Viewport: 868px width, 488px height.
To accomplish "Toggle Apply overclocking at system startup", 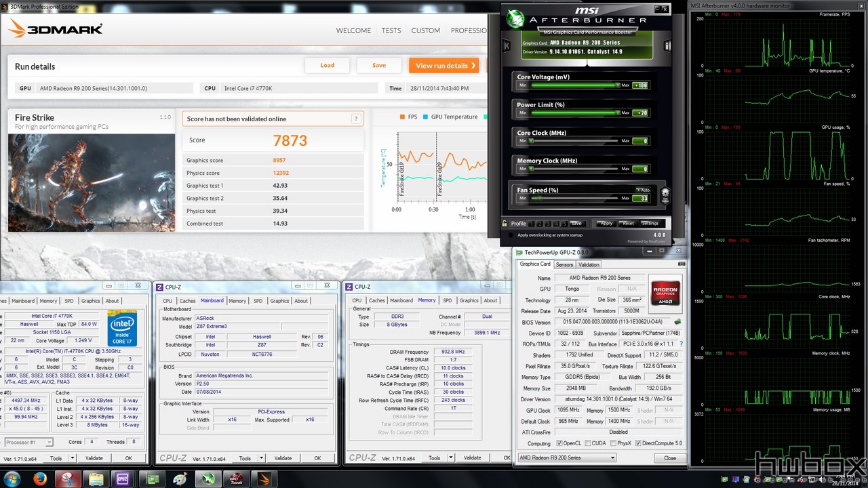I will 510,235.
